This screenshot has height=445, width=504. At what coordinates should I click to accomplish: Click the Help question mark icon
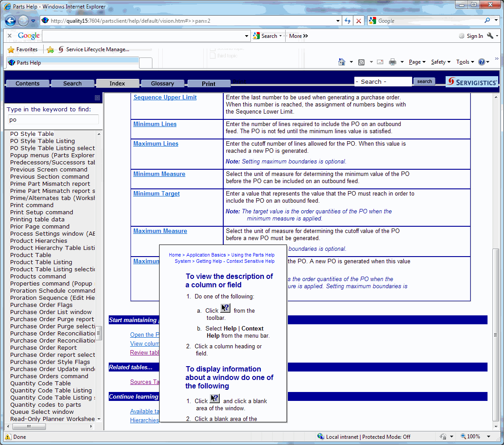point(482,62)
